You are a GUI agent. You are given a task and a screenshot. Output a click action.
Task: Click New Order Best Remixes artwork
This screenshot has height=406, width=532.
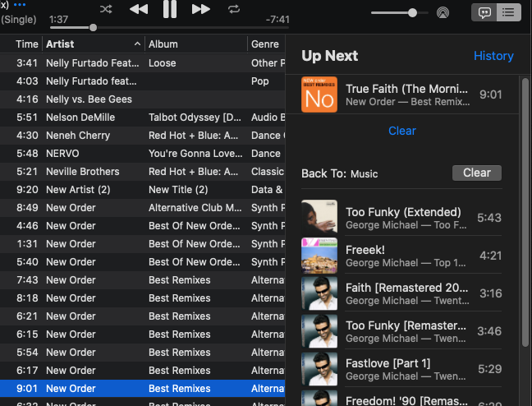pyautogui.click(x=319, y=95)
